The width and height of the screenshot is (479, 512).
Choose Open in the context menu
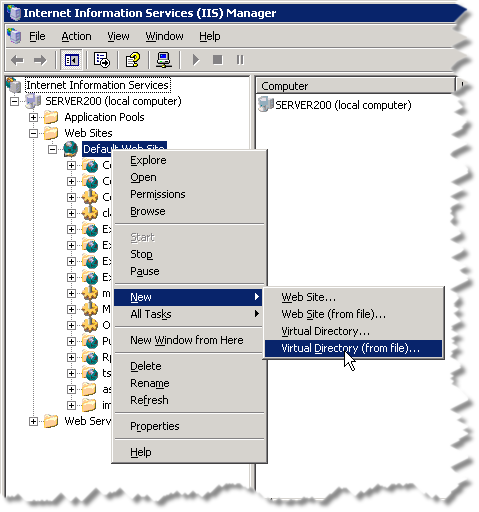[189, 177]
